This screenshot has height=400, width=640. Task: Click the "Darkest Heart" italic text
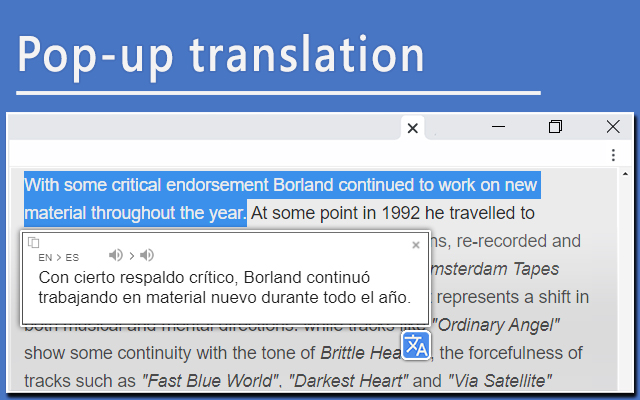348,381
